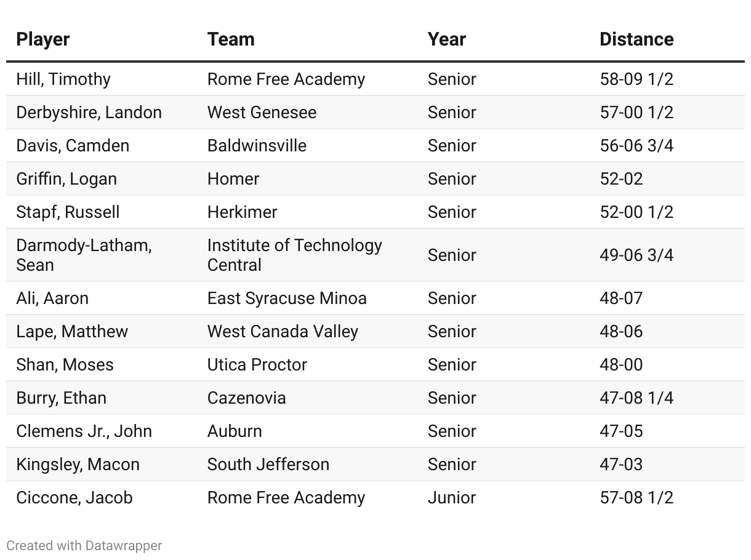
Task: Select the 58-09 1/2 distance cell
Action: (636, 79)
